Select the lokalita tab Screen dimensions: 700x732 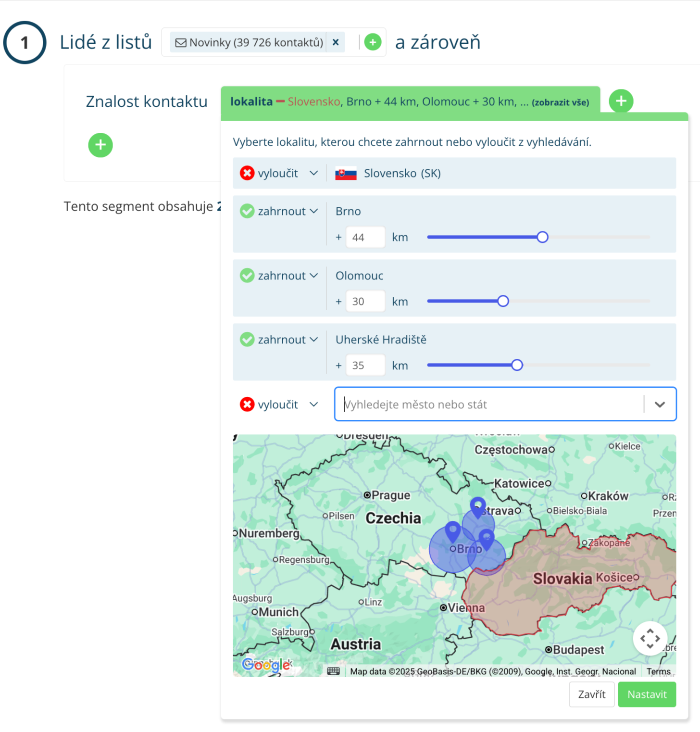[x=251, y=101]
